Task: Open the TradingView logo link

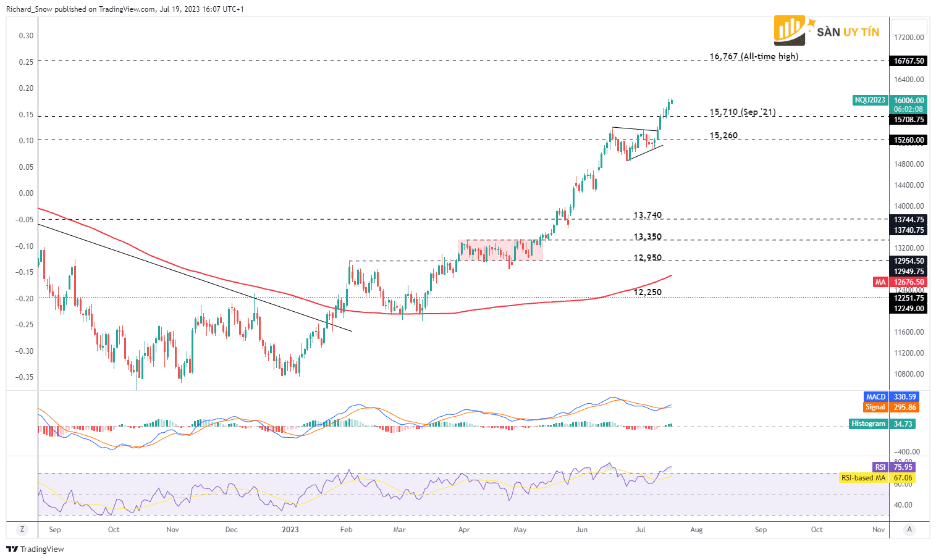Action: coord(35,549)
